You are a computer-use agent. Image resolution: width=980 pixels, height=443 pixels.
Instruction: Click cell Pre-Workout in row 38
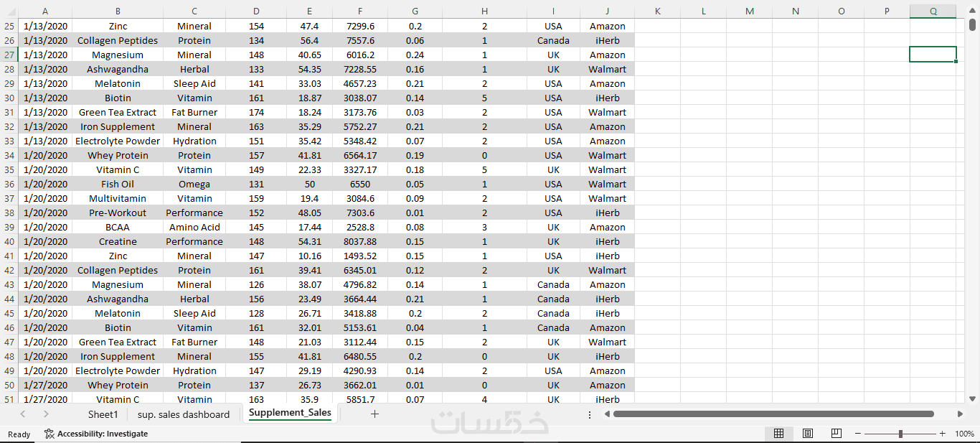point(118,213)
